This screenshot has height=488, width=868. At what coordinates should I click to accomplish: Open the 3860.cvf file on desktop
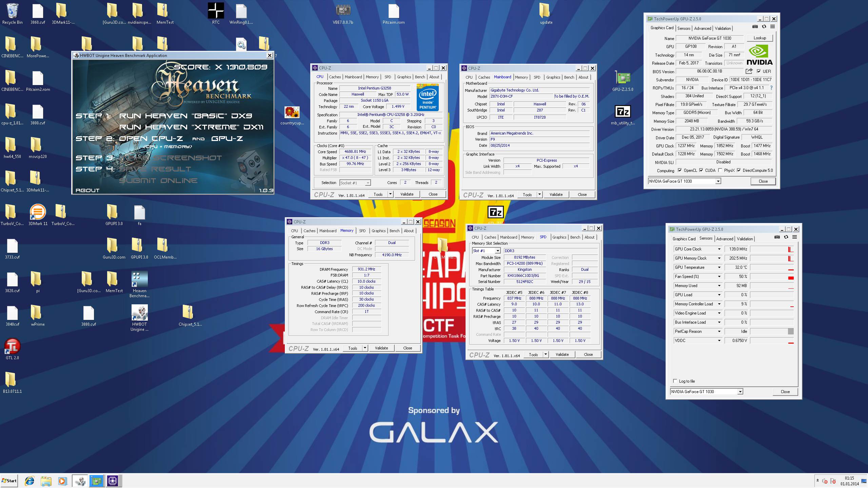click(38, 14)
